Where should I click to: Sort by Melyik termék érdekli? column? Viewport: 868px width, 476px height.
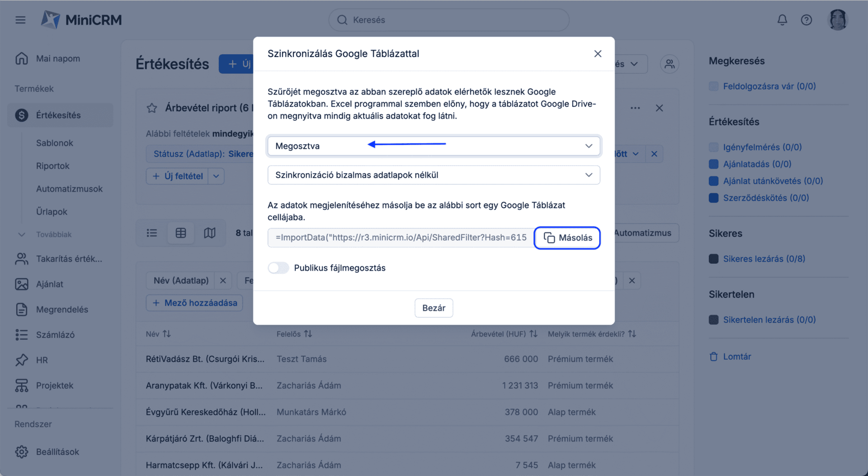[592, 334]
